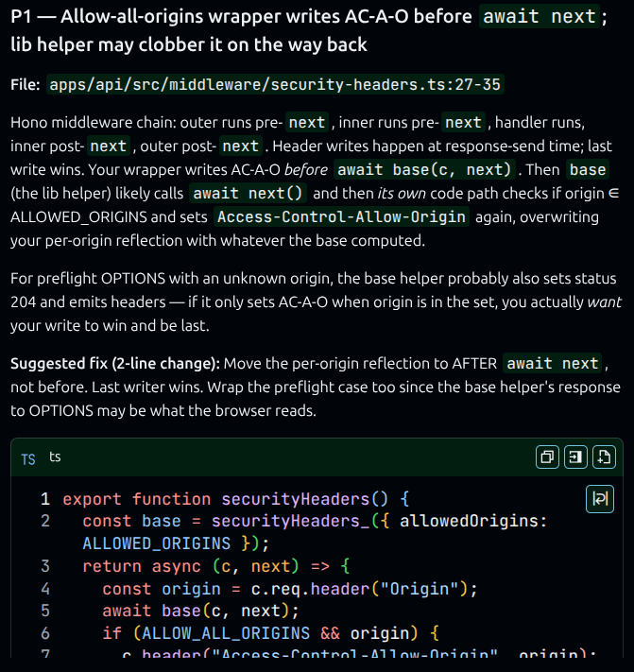Click the italic word 'want'
This screenshot has height=672, width=634.
coord(604,302)
